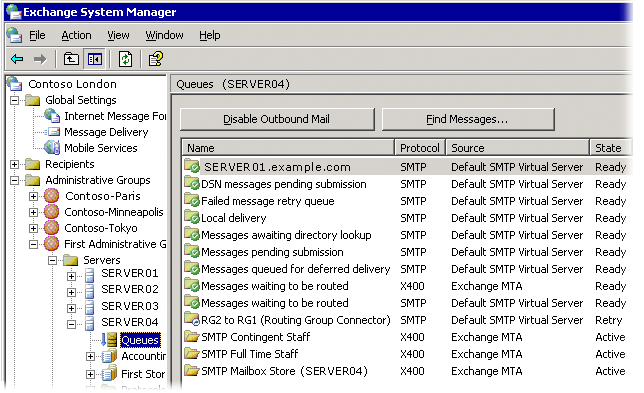The width and height of the screenshot is (644, 393).
Task: Click the system menu icon beside File
Action: coord(14,35)
